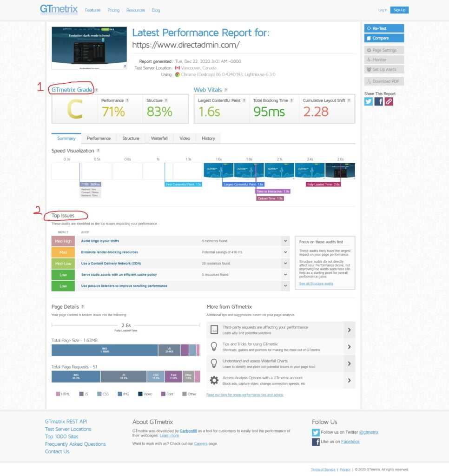Click the Log In link
The height and width of the screenshot is (476, 449).
pos(383,10)
